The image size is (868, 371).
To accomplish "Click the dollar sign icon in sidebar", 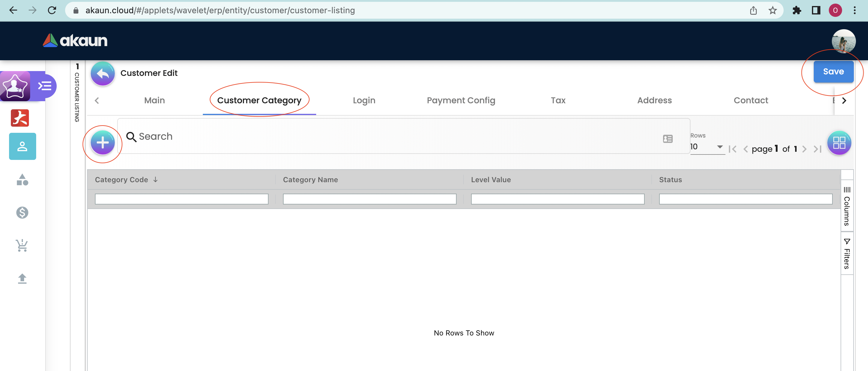I will tap(22, 212).
